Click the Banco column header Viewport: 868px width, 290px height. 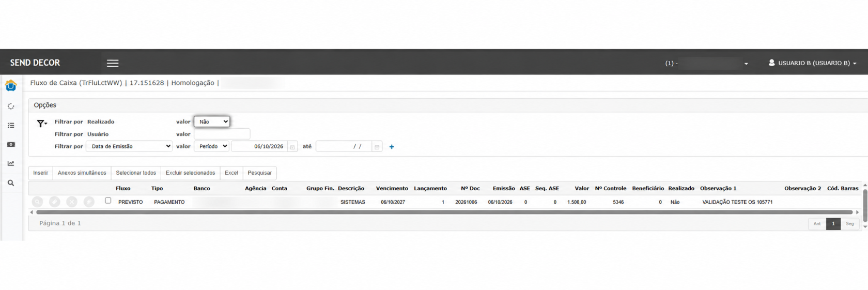(202, 189)
